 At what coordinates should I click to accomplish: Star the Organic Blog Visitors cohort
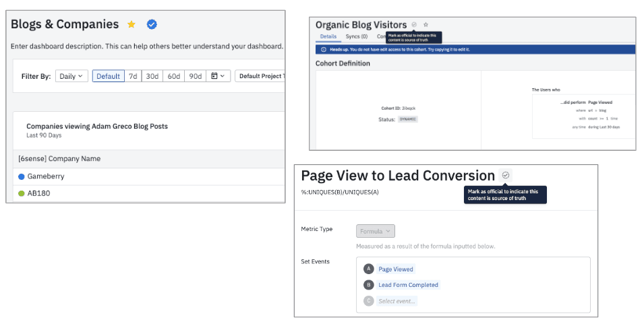click(x=426, y=24)
